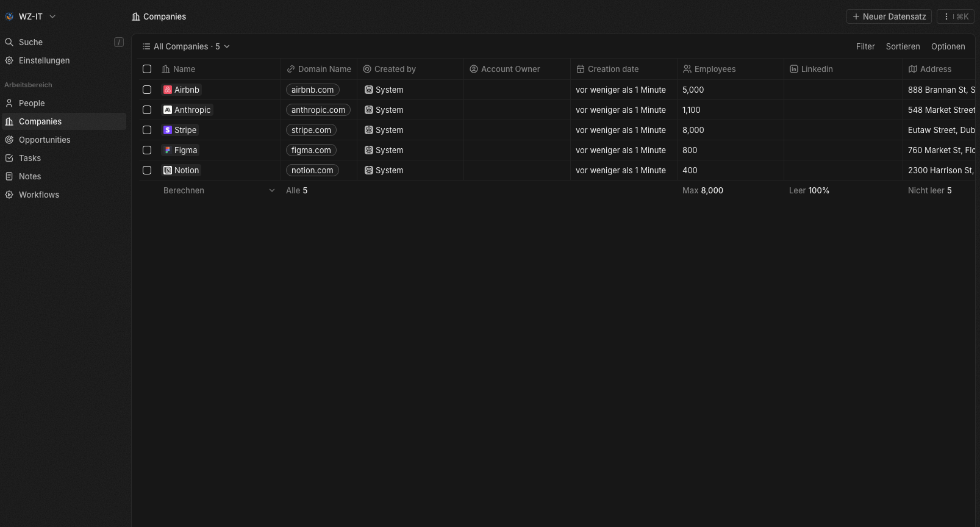The height and width of the screenshot is (527, 980).
Task: Click the Linkedin header icon
Action: 794,69
